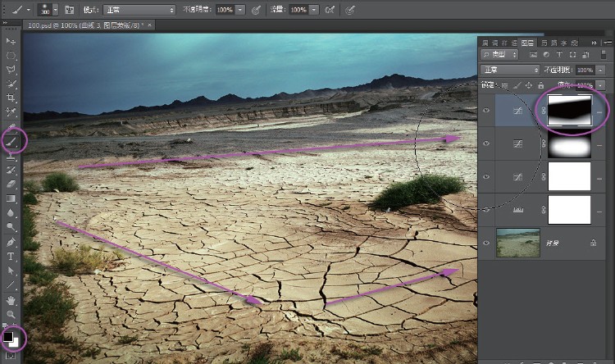The height and width of the screenshot is (364, 615).
Task: Open the layer blend mode 正常 dropdown
Action: pyautogui.click(x=510, y=70)
